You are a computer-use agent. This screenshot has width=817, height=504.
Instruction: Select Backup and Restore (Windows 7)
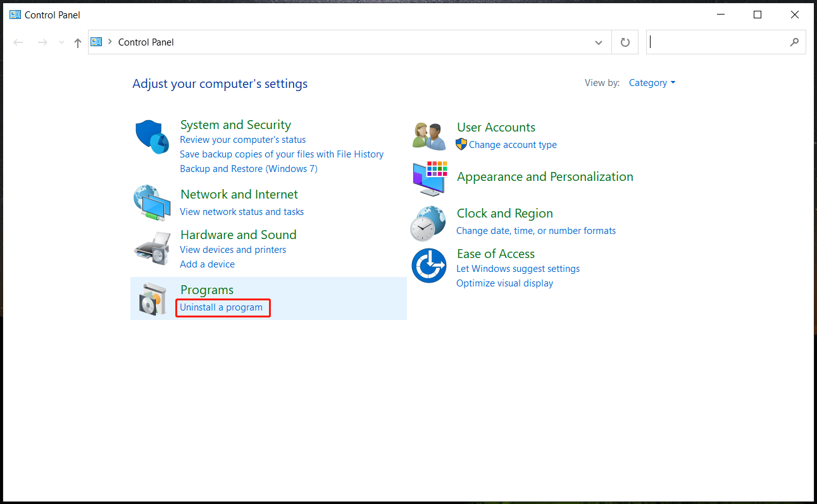click(249, 169)
